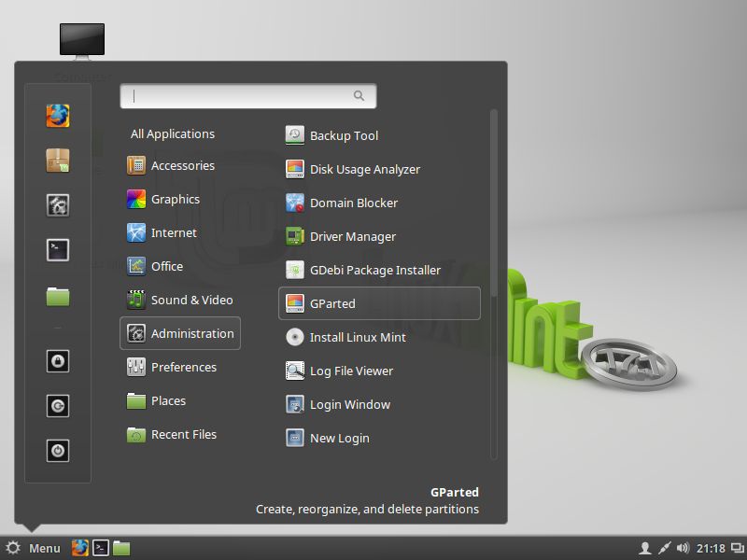
Task: Click the Places folder icon
Action: click(x=136, y=401)
